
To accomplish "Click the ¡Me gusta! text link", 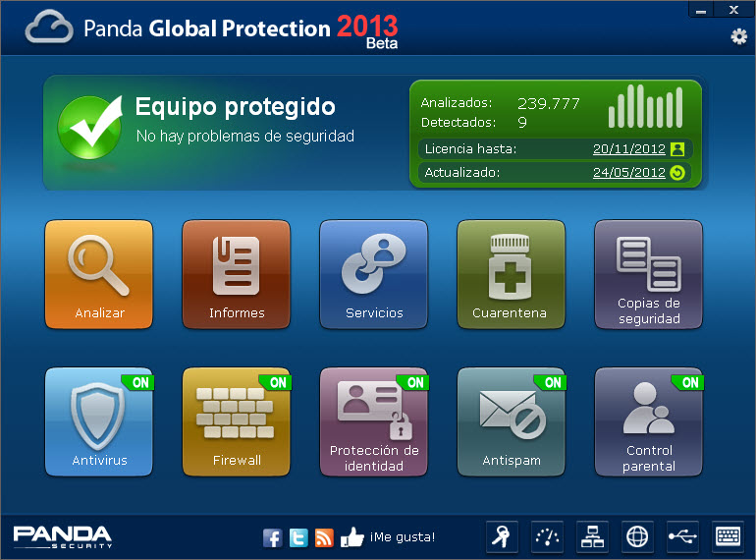I will [403, 536].
